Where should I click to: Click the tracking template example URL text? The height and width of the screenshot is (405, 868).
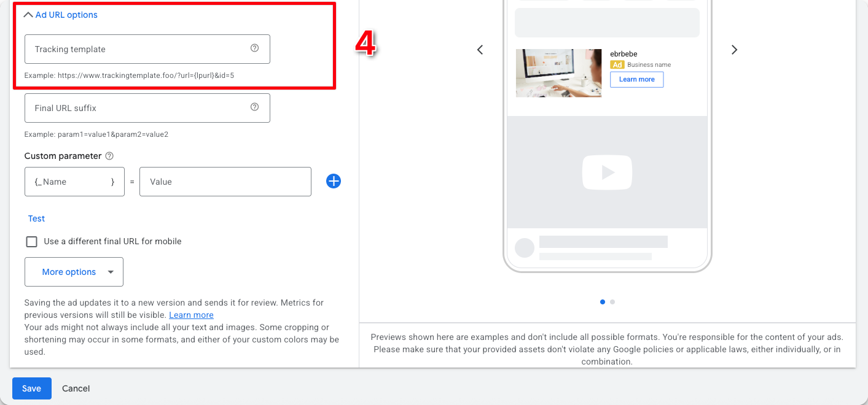[x=146, y=75]
